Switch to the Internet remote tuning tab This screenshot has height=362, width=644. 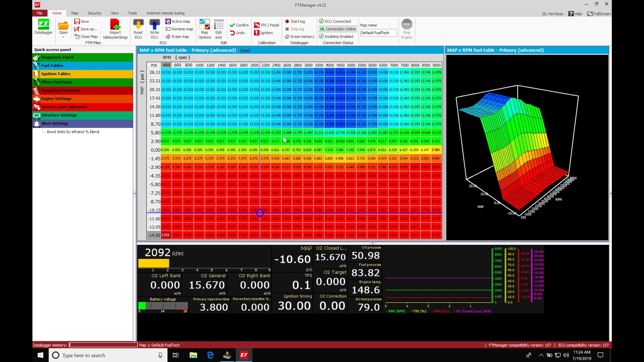point(165,13)
